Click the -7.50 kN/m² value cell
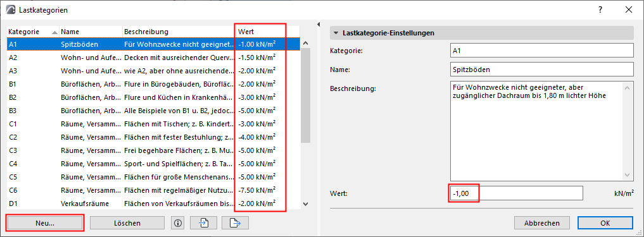This screenshot has height=237, width=644. pyautogui.click(x=256, y=190)
